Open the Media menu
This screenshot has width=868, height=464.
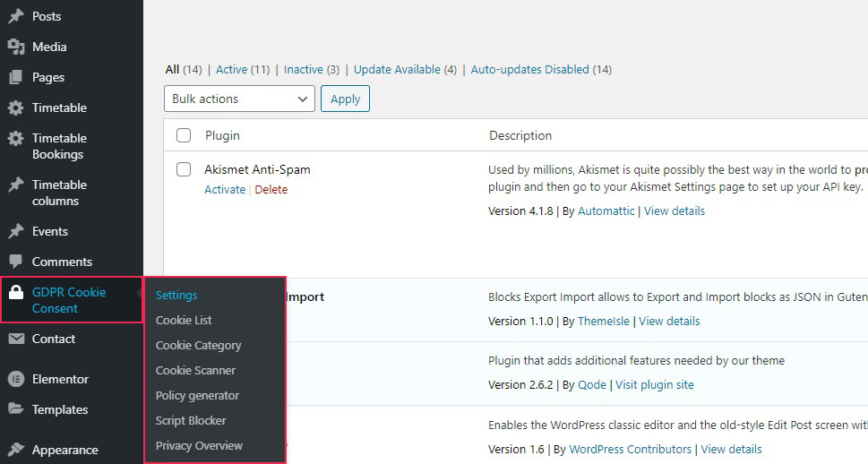49,47
